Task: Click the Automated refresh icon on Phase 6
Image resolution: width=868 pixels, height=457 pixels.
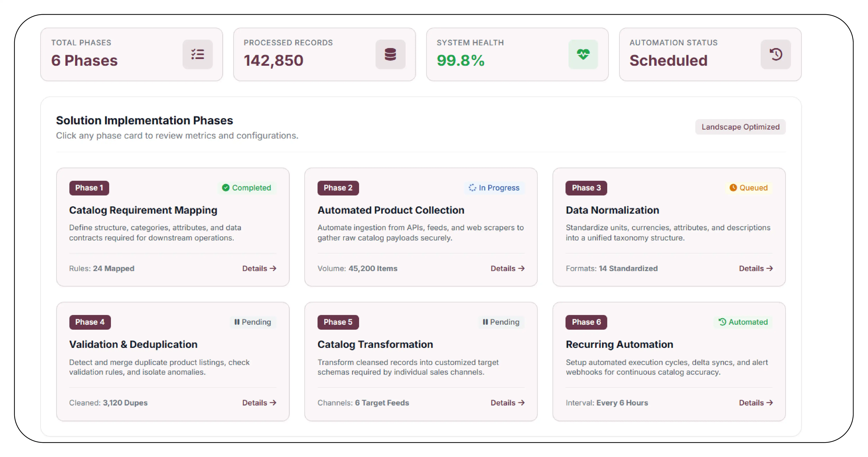Action: (722, 322)
